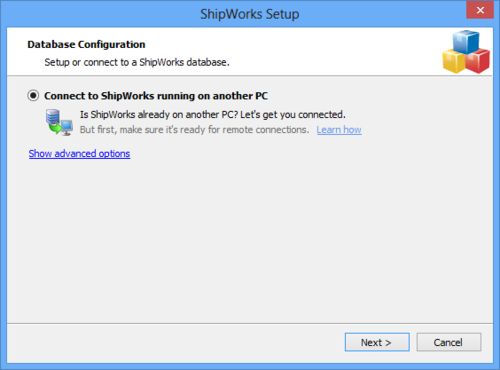
Task: Close the ShipWorks Setup window
Action: pos(480,10)
